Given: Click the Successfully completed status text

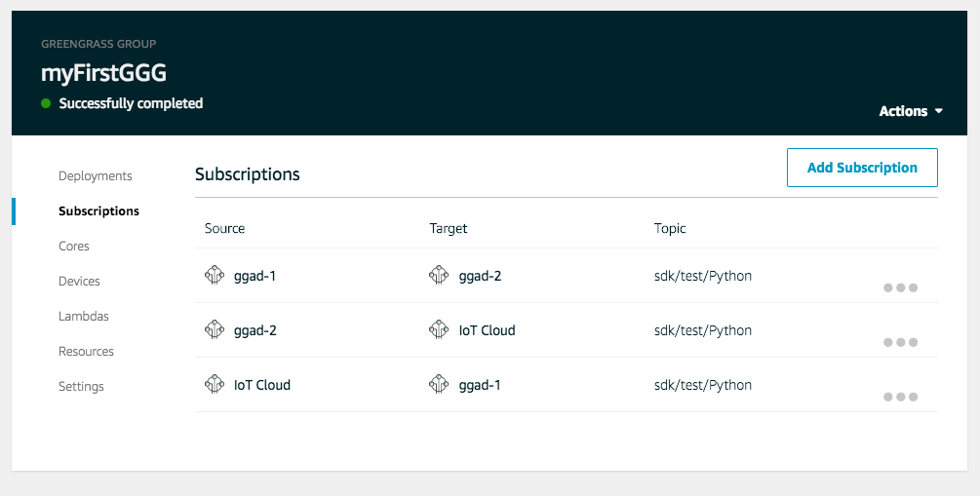Looking at the screenshot, I should point(131,103).
